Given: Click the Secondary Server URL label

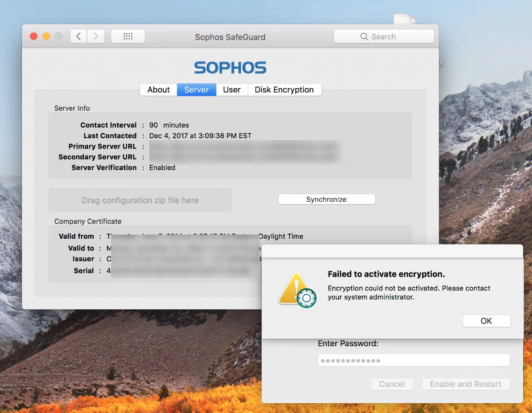Looking at the screenshot, I should [98, 157].
